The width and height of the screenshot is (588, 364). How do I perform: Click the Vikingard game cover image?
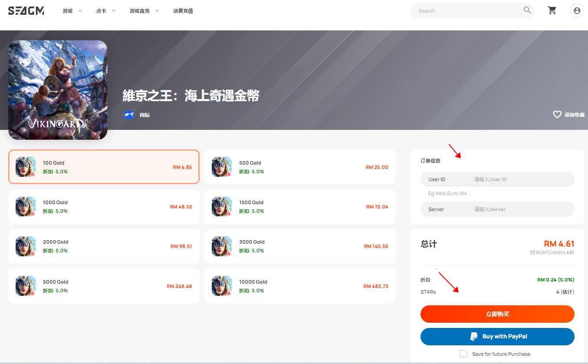tap(58, 90)
